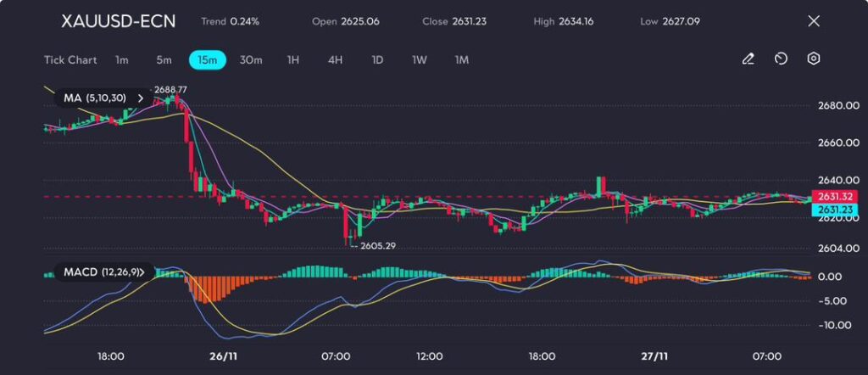Choose the 4H timeframe
The height and width of the screenshot is (375, 868).
click(x=335, y=60)
